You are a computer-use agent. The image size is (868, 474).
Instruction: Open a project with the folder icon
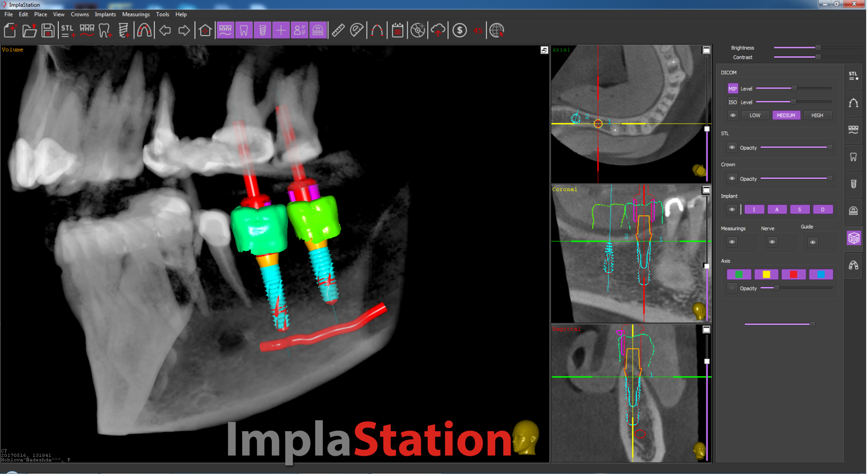[x=29, y=30]
